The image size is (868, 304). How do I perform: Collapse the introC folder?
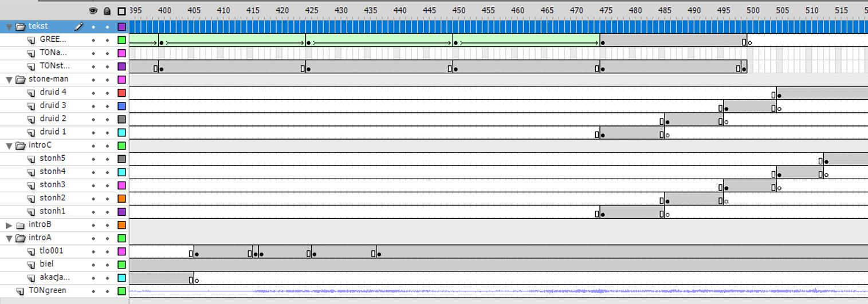(x=9, y=146)
